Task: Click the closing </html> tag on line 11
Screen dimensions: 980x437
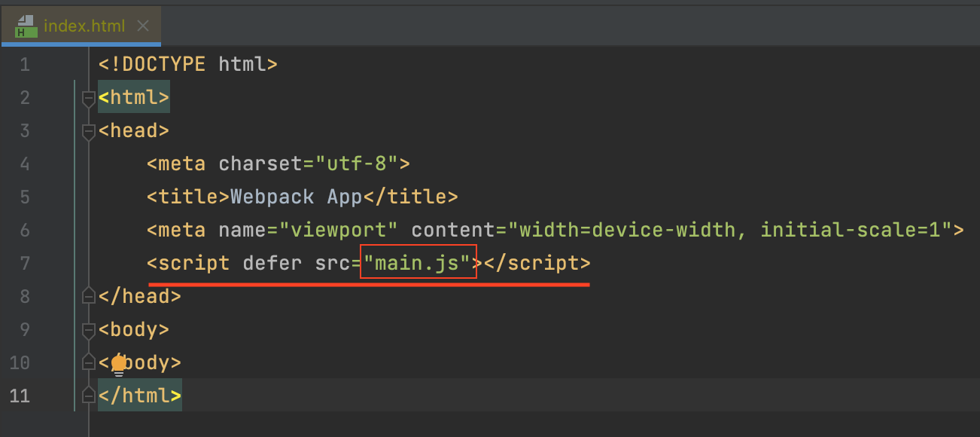Action: tap(140, 396)
